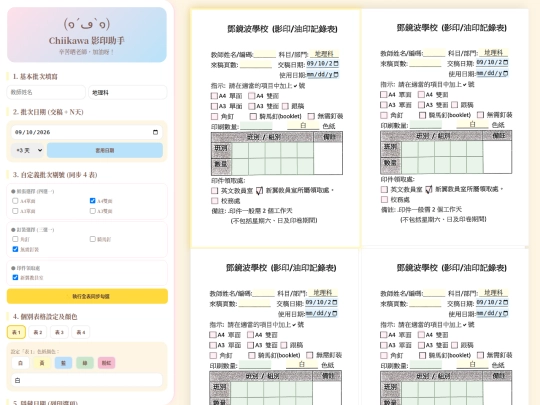Check the sidebar 角釘 checkbox
Screen dimensions: 540x405
click(x=15, y=239)
